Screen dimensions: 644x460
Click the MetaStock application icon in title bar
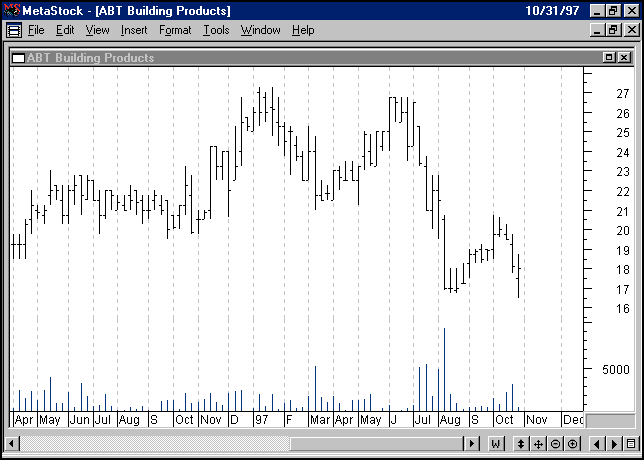point(12,10)
